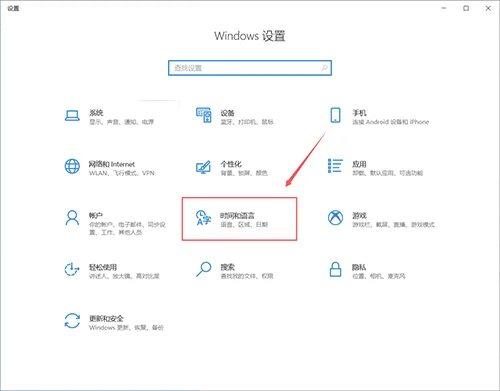Viewport: 500px width, 391px height.
Task: Open the Personalization (个性化) icon
Action: [x=203, y=167]
